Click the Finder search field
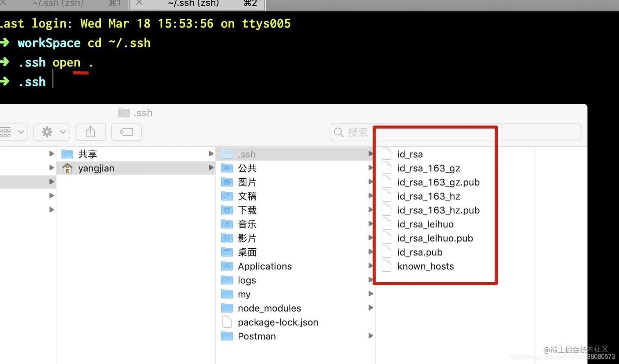Viewport: 619px width, 364px height. pyautogui.click(x=455, y=132)
